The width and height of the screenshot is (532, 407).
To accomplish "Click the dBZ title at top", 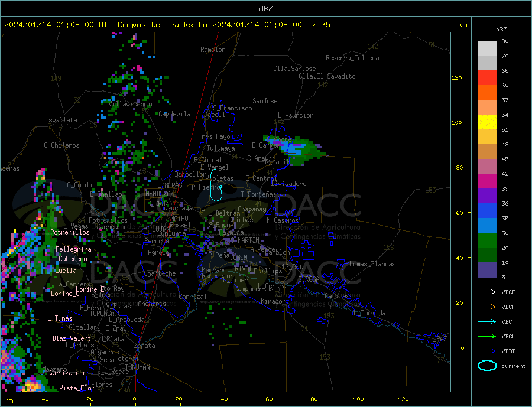I will (265, 9).
